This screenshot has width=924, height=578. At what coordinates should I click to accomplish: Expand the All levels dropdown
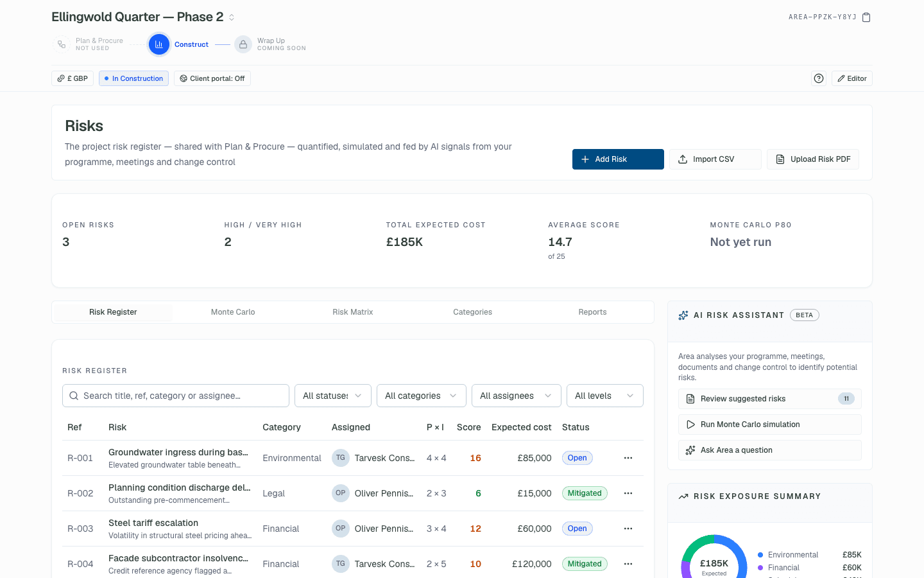pyautogui.click(x=604, y=396)
